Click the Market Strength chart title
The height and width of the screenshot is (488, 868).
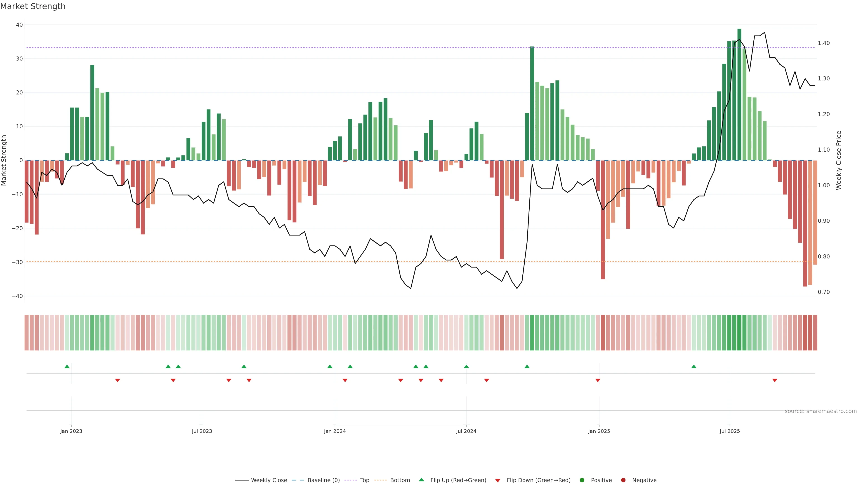[x=33, y=6]
